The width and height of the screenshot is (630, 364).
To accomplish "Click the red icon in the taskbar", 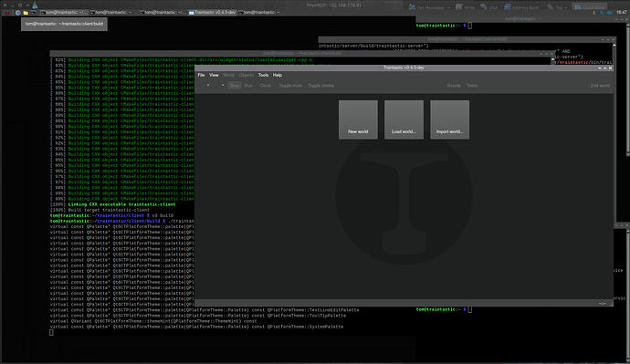I will click(6, 13).
